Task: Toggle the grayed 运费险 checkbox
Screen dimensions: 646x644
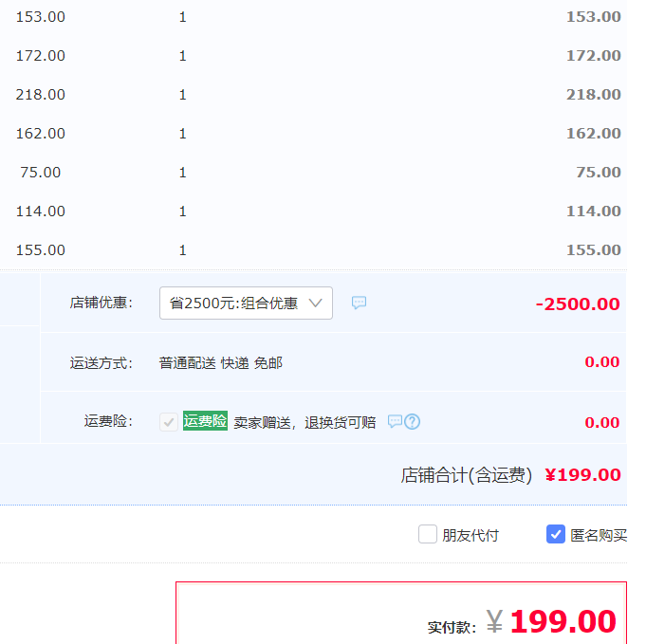Action: tap(169, 422)
